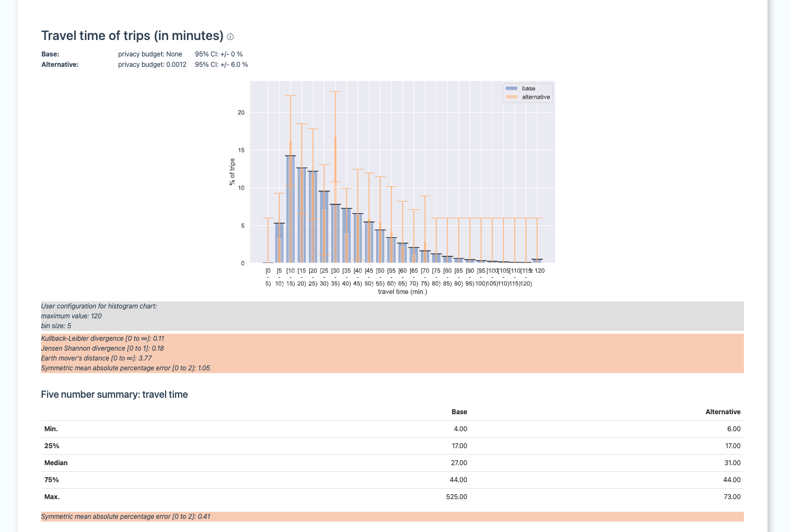Click the '[10 - 15)' bin label

point(291,277)
